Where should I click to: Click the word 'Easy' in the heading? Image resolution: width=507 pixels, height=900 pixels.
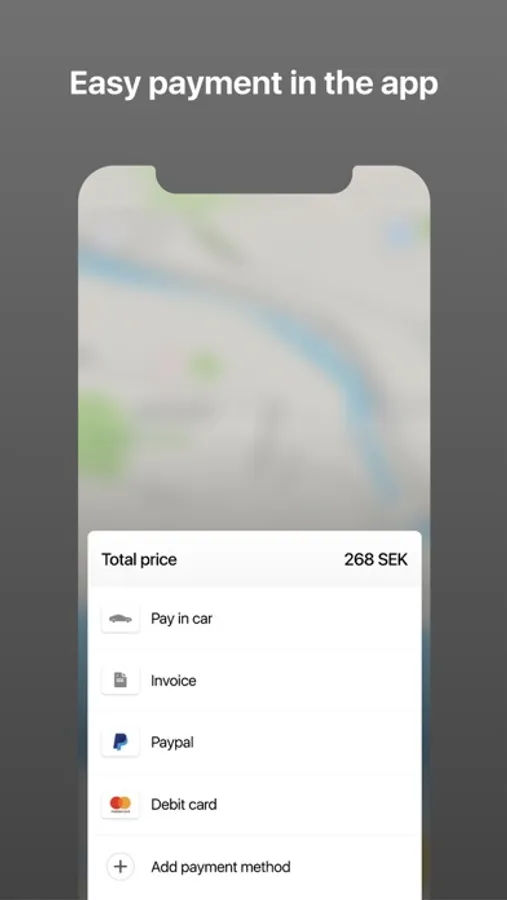[x=105, y=84]
